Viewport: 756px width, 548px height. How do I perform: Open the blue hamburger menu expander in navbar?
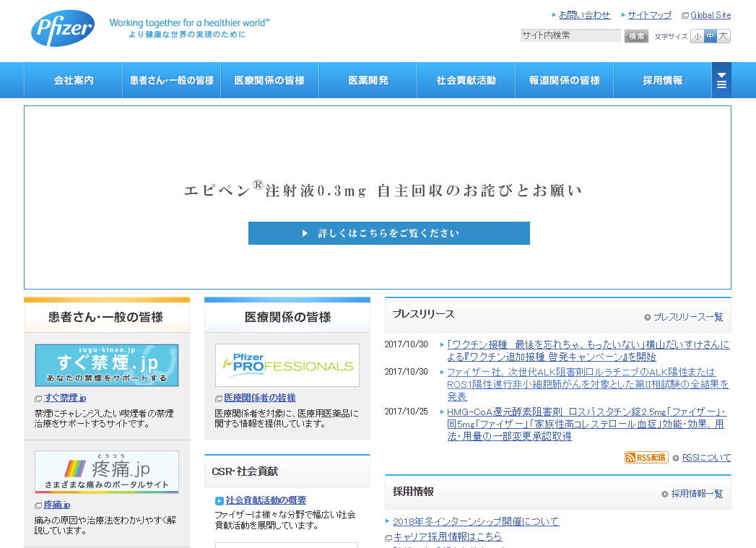(x=721, y=80)
